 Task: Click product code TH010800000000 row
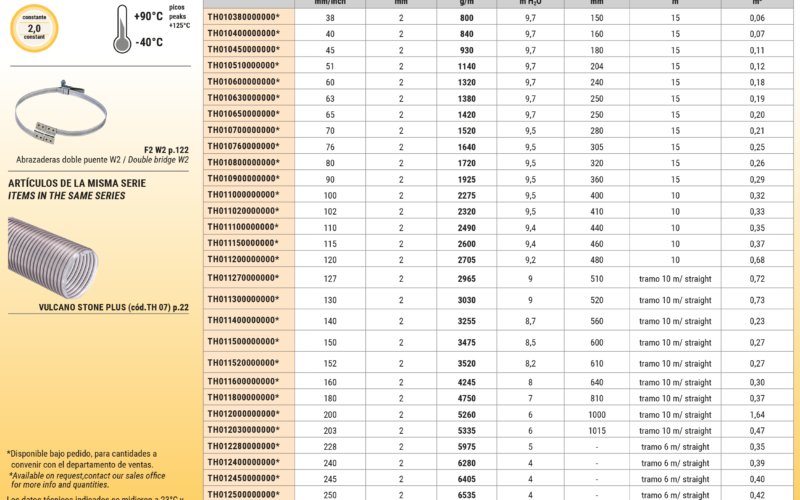[x=243, y=162]
